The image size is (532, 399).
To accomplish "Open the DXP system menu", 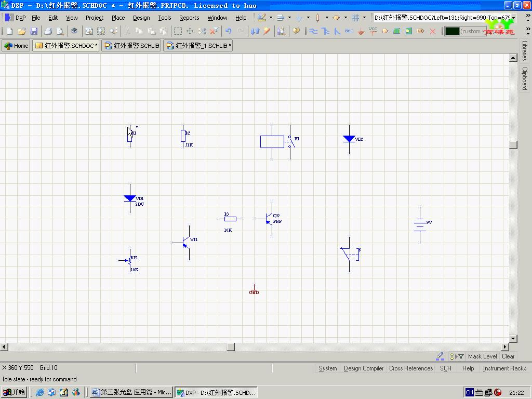I will (16, 18).
